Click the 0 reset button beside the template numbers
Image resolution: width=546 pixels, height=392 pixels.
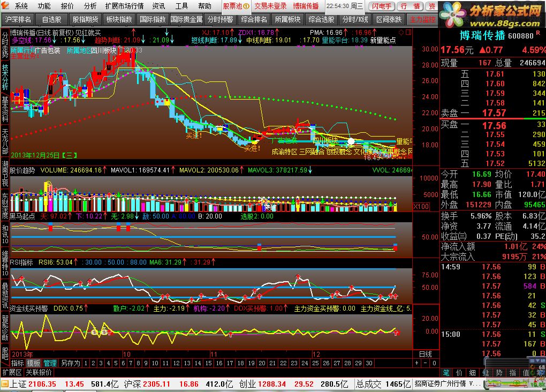(x=434, y=363)
